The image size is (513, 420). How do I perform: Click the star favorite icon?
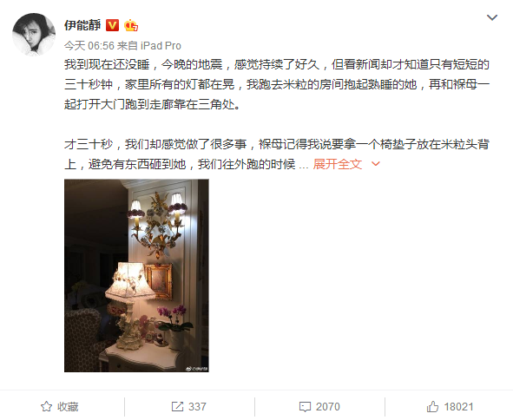click(47, 407)
